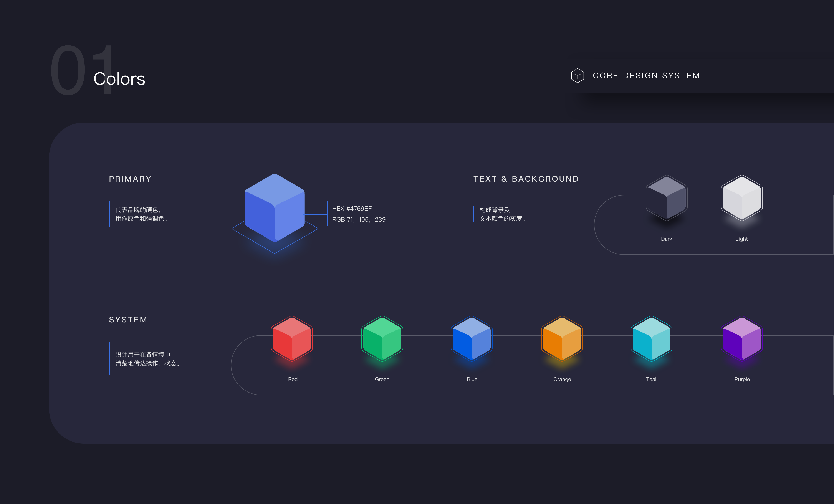
Task: Select the Light background cube
Action: point(742,198)
